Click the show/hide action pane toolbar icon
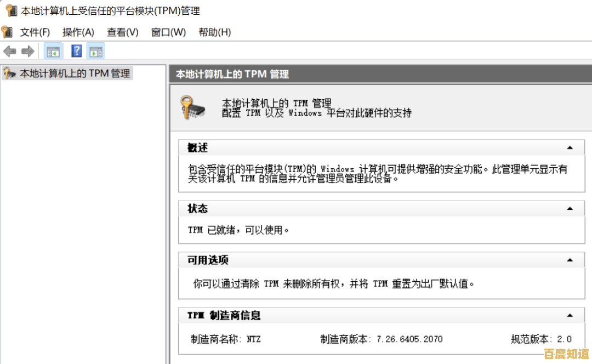592x364 pixels. click(x=96, y=51)
